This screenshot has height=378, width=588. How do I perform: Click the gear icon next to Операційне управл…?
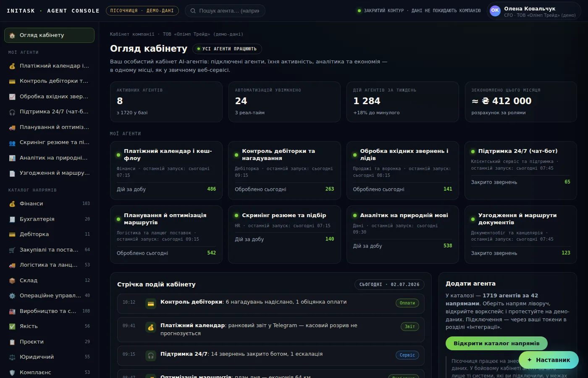(x=12, y=296)
